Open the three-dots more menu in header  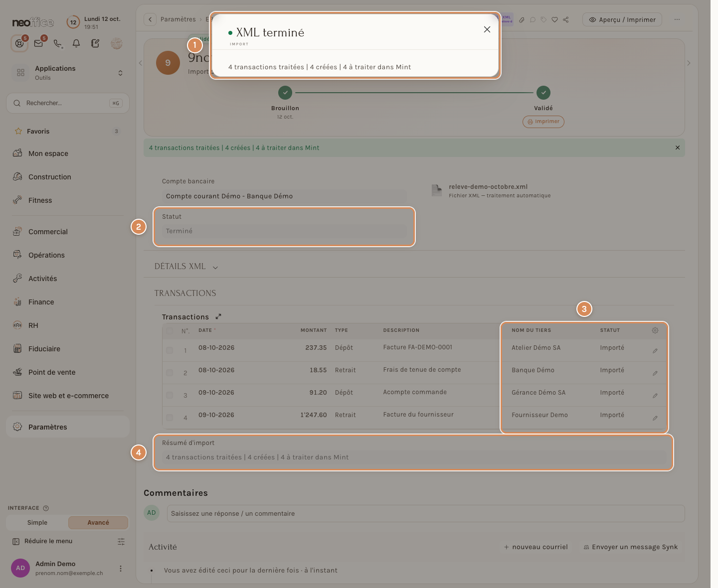point(677,19)
